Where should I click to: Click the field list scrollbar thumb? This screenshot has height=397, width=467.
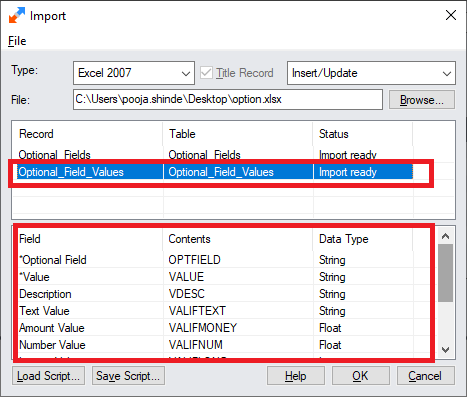tap(445, 273)
